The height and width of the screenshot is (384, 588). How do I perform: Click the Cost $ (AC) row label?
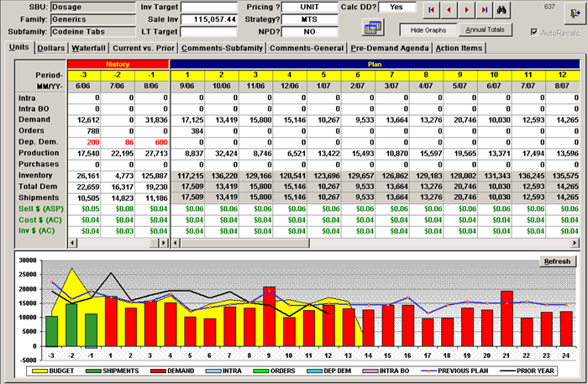pos(40,220)
